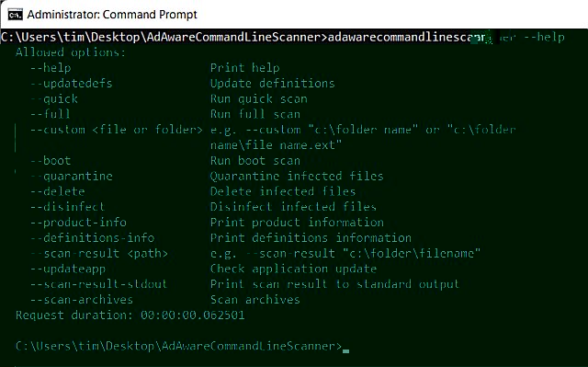The height and width of the screenshot is (367, 588).
Task: Click the --disinfect option text
Action: tap(68, 207)
